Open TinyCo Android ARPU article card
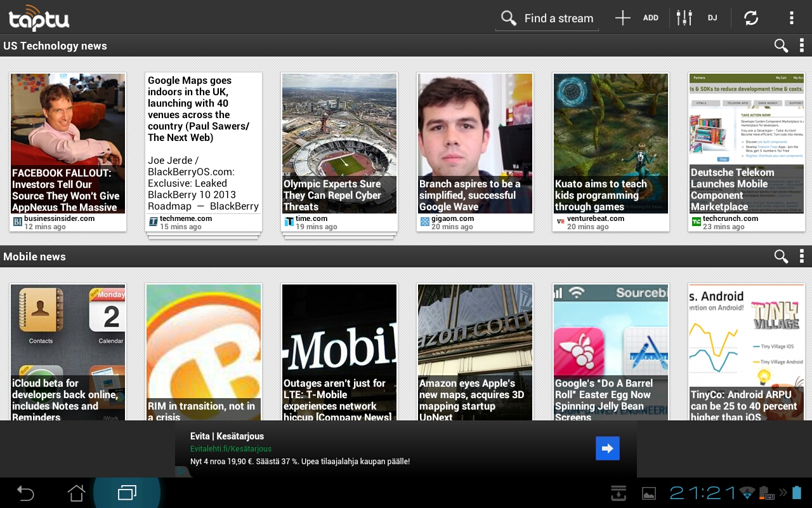Viewport: 812px width, 508px height. [747, 352]
